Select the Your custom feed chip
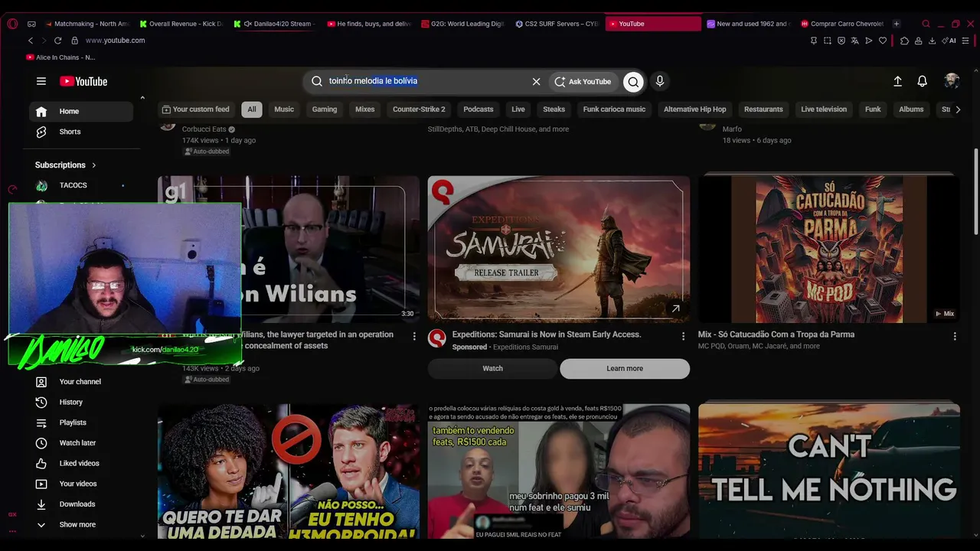The height and width of the screenshot is (551, 980). click(196, 109)
